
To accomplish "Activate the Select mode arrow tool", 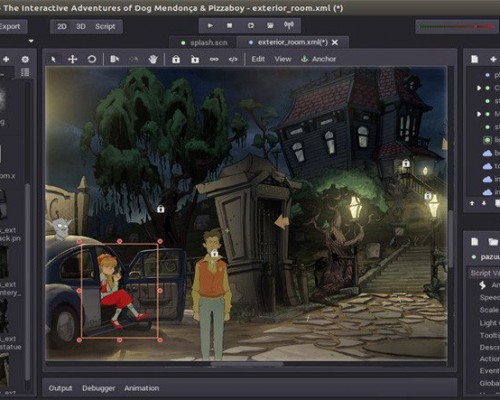I will coord(53,59).
